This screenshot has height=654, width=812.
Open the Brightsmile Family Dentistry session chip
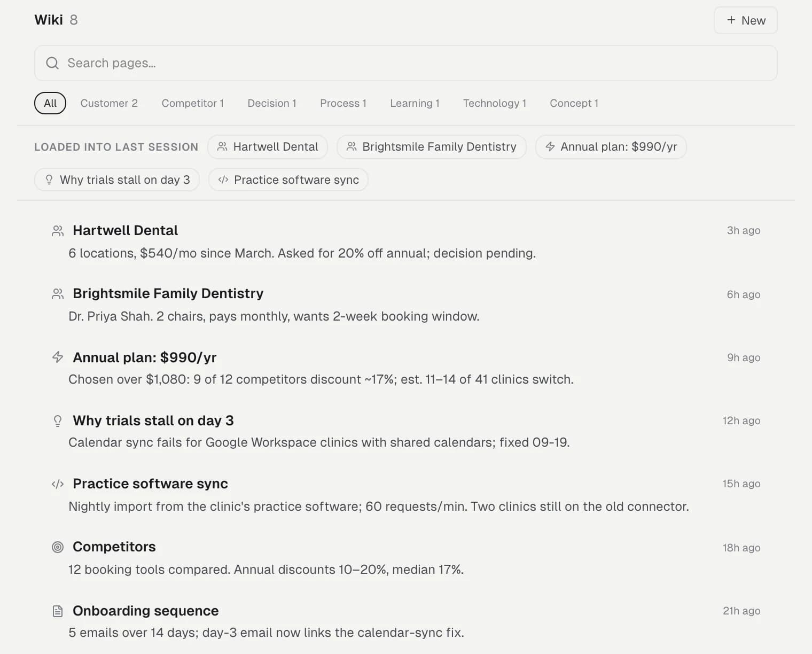[x=431, y=146]
